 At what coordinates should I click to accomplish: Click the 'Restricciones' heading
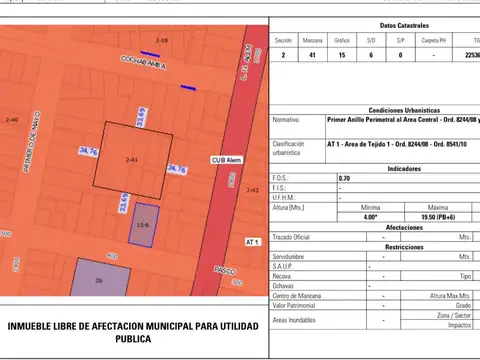[404, 247]
